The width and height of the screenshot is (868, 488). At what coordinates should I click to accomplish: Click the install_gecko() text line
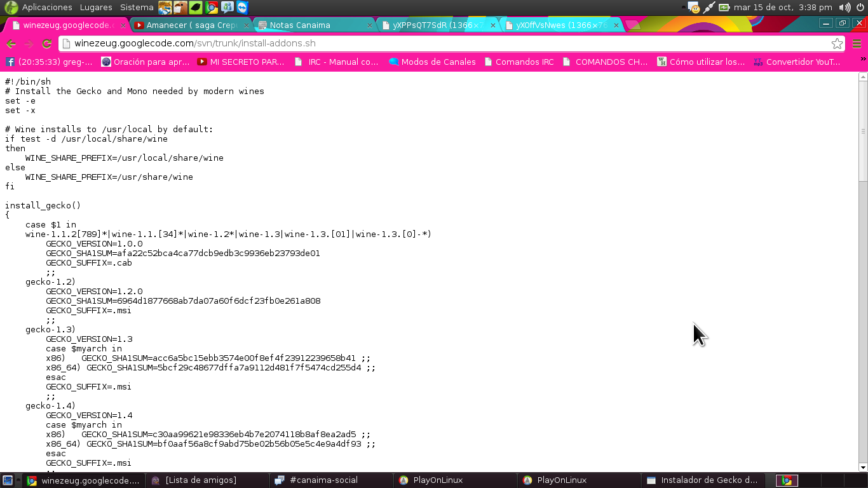(x=43, y=206)
